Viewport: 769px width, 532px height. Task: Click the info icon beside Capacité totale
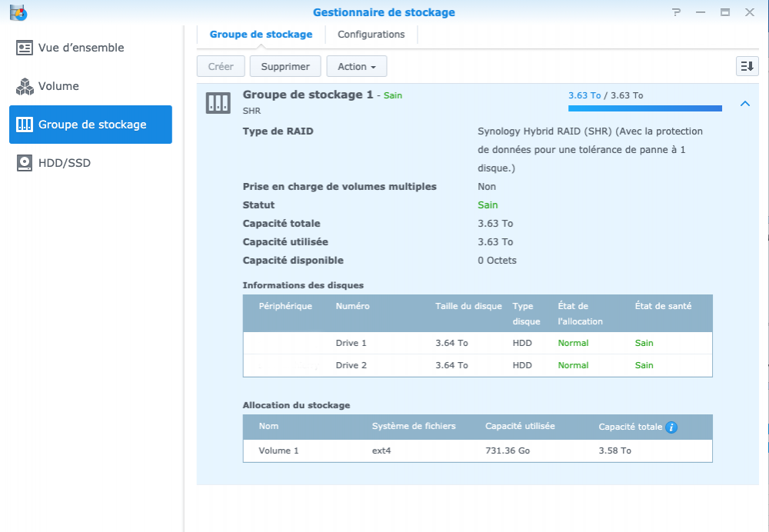[671, 427]
